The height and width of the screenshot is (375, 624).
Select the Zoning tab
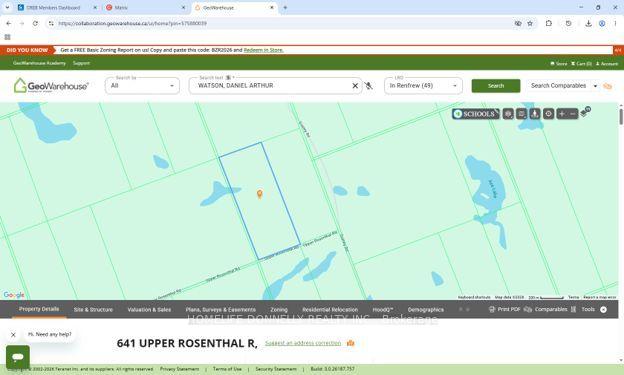click(x=279, y=310)
